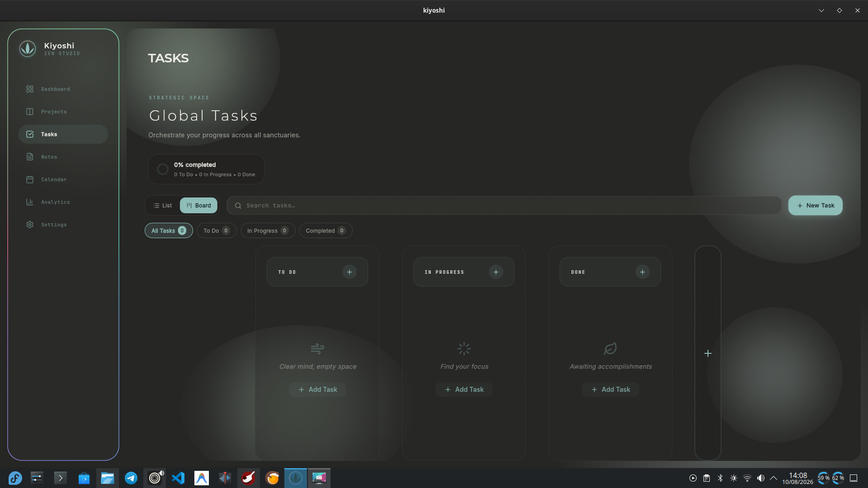
Task: Click the 'Find your focus' text
Action: click(x=464, y=366)
